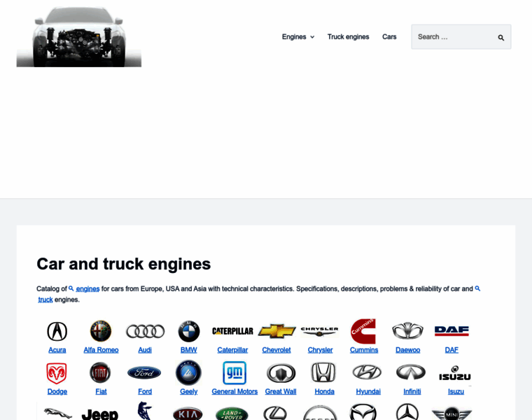
Task: Visit the Chevrolet text link
Action: [x=276, y=350]
